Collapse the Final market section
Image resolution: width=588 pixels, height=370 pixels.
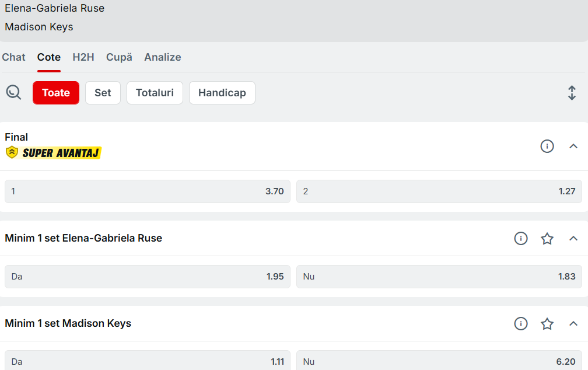(573, 146)
